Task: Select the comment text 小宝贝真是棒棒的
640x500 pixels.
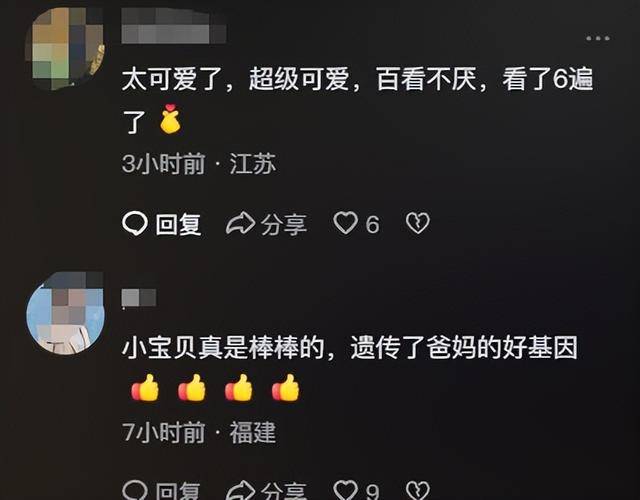Action: [x=223, y=347]
